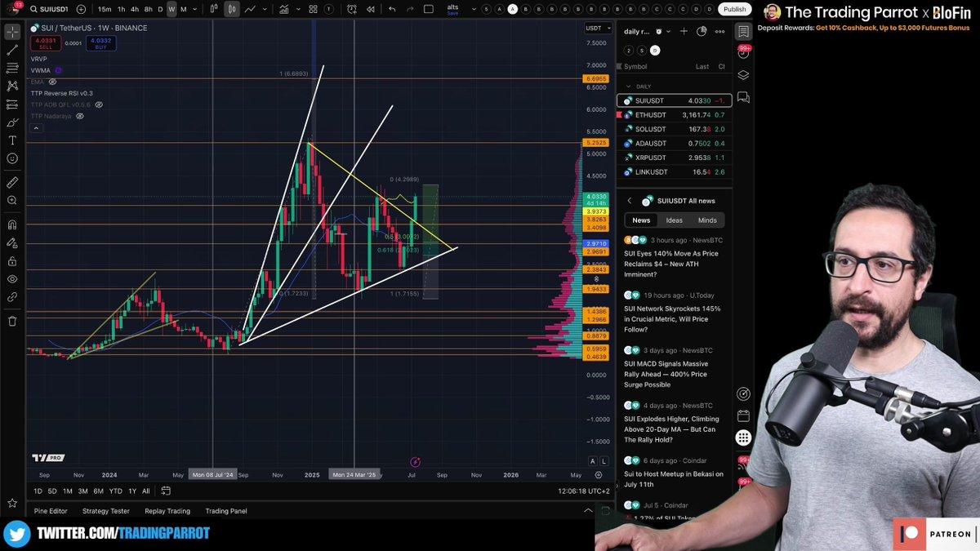
Task: Toggle stay in drawing mode pencil-lock
Action: pos(12,243)
